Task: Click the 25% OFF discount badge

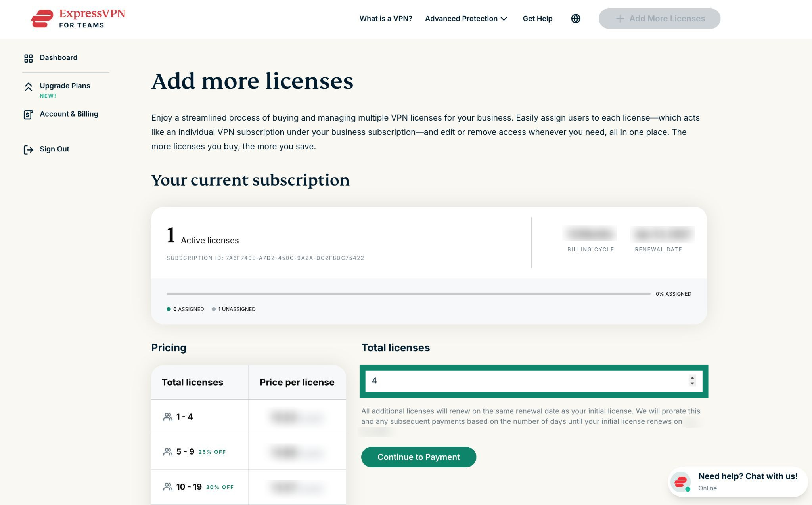Action: point(212,452)
